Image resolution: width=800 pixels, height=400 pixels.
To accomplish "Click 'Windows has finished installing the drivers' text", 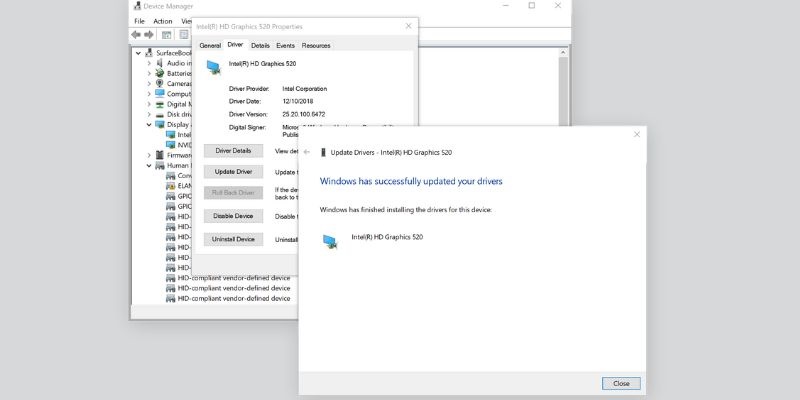I will point(406,210).
